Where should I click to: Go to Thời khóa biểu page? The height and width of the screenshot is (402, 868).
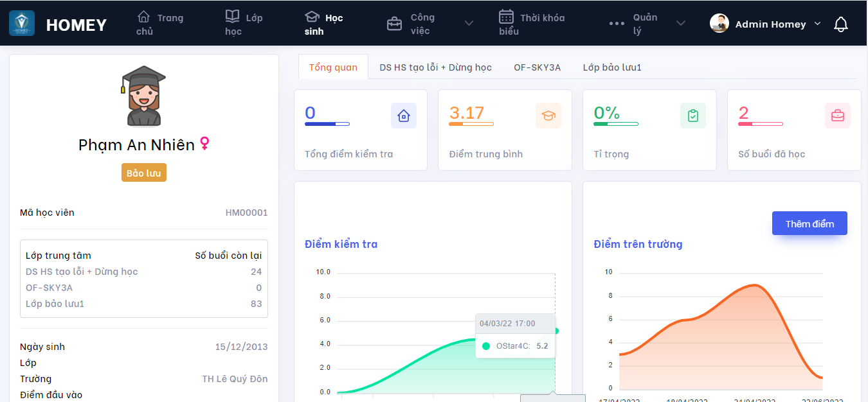(x=532, y=24)
